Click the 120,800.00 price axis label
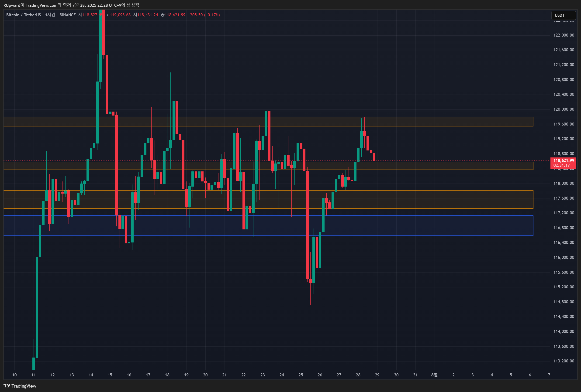 (x=564, y=80)
